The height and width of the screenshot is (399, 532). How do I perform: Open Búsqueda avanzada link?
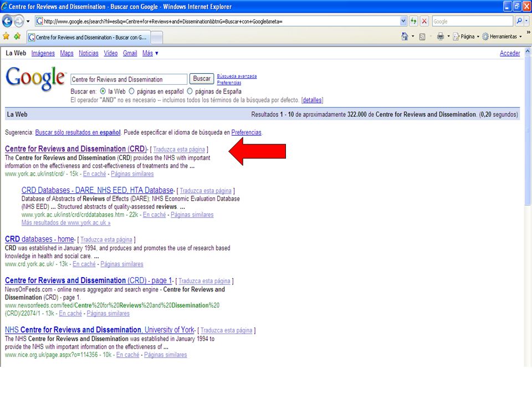click(x=237, y=76)
